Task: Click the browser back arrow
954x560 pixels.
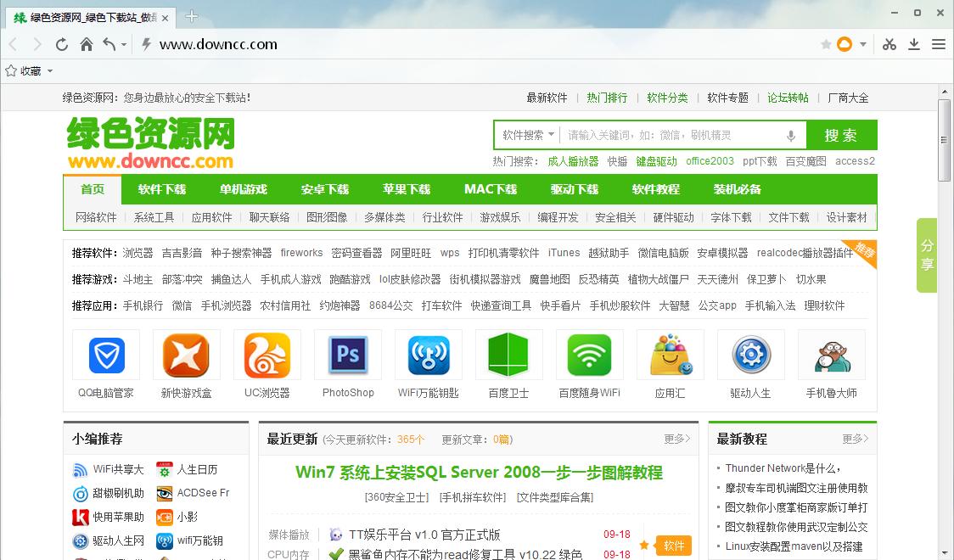Action: pyautogui.click(x=13, y=44)
